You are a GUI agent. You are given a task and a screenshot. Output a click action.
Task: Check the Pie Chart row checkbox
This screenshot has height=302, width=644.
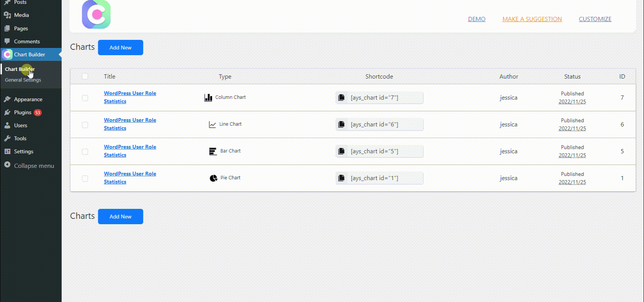pyautogui.click(x=85, y=179)
